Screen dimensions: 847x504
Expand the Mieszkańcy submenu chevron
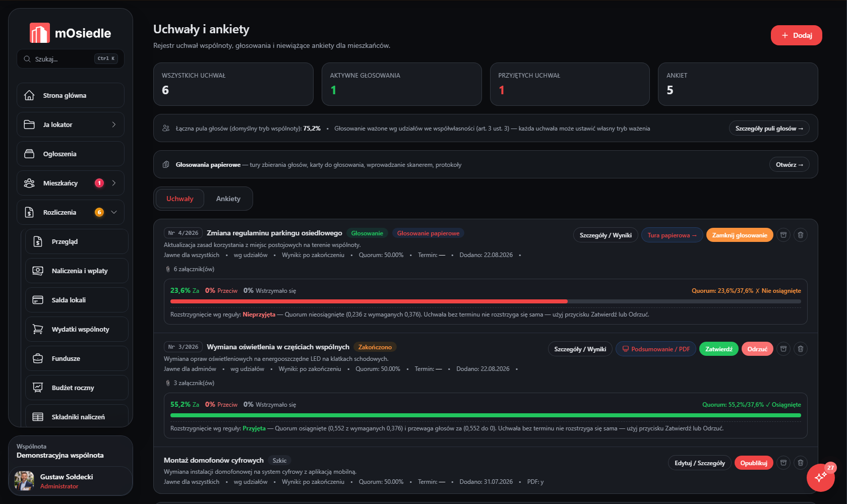tap(114, 183)
